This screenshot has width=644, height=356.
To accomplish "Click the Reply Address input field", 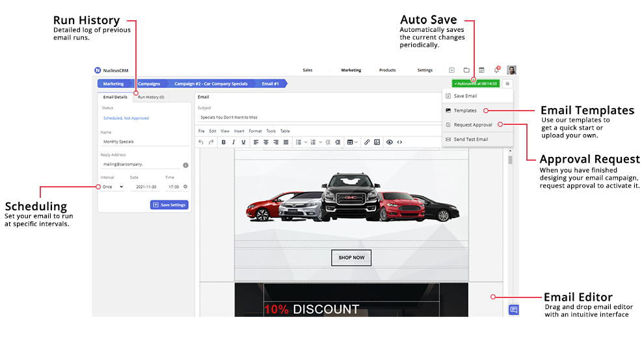I will tap(141, 165).
